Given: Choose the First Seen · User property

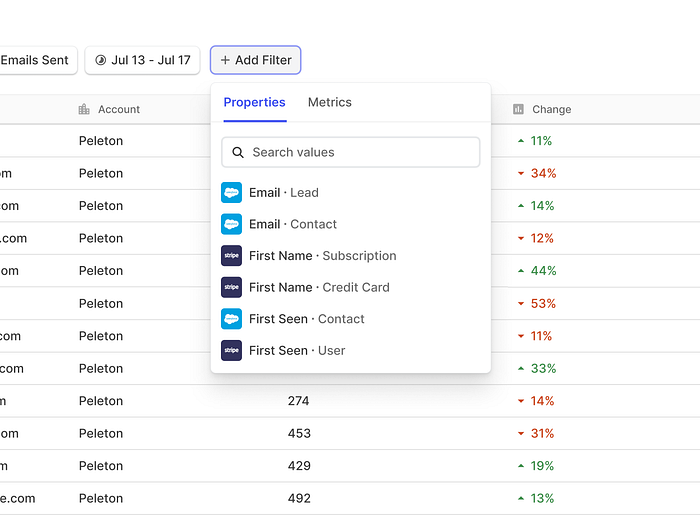Looking at the screenshot, I should point(350,350).
